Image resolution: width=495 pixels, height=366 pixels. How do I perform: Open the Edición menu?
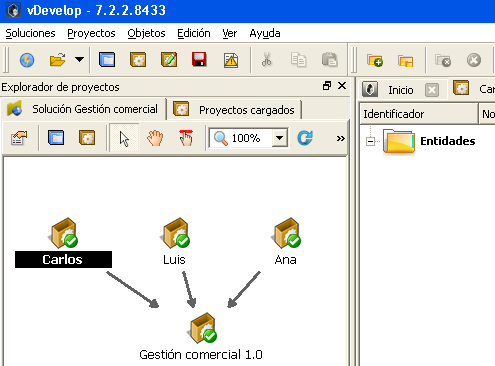pyautogui.click(x=194, y=33)
